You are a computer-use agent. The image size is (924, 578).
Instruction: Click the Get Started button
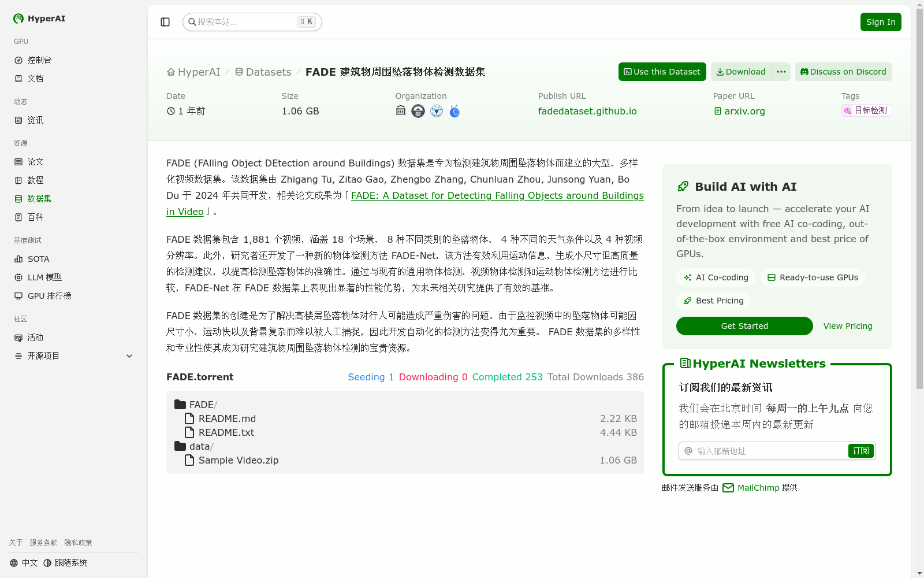click(744, 326)
